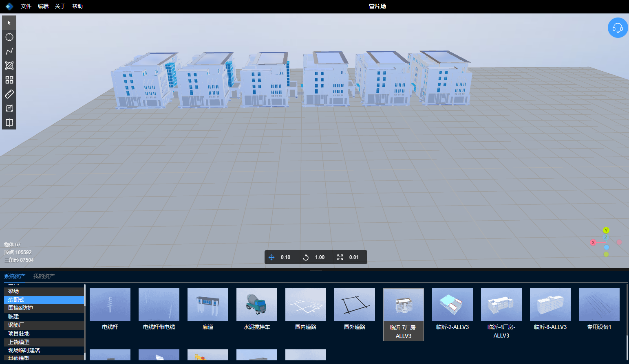The height and width of the screenshot is (364, 629).
Task: Pick the 临沂-2-ALLV3 asset thumbnail
Action: click(452, 305)
